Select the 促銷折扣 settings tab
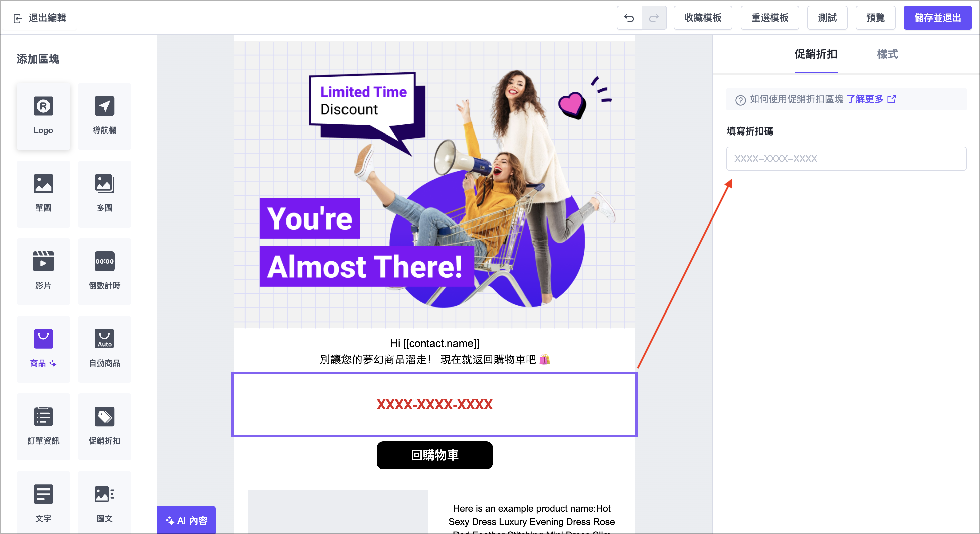 [816, 54]
